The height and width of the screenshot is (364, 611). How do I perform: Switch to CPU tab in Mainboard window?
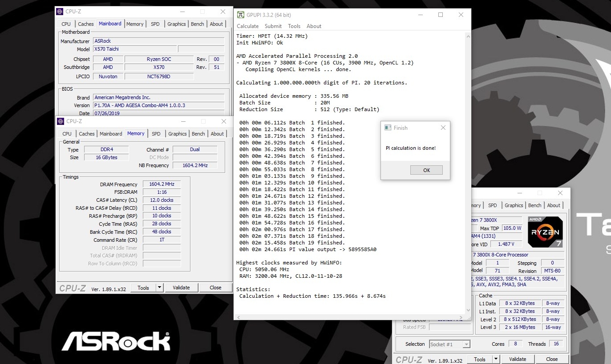point(66,24)
